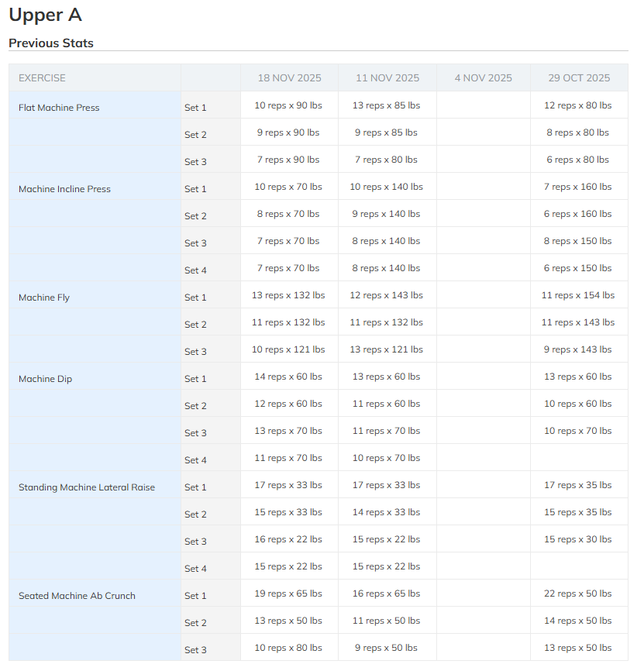Click the EXERCISE column header
The image size is (644, 671).
tap(42, 77)
